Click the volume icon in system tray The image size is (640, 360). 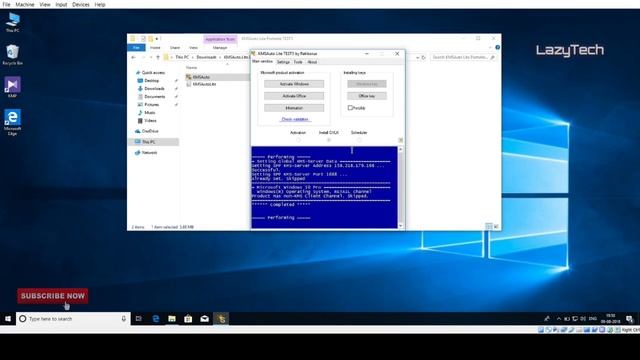click(583, 319)
